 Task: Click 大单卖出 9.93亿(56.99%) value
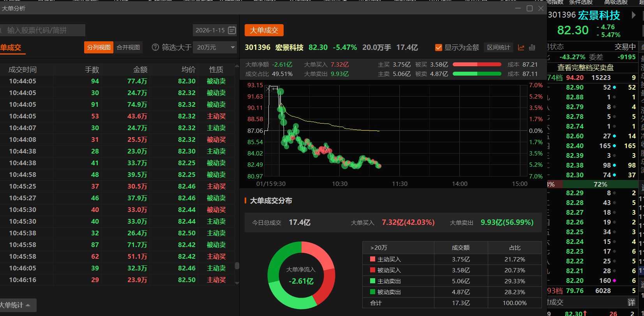pos(507,222)
